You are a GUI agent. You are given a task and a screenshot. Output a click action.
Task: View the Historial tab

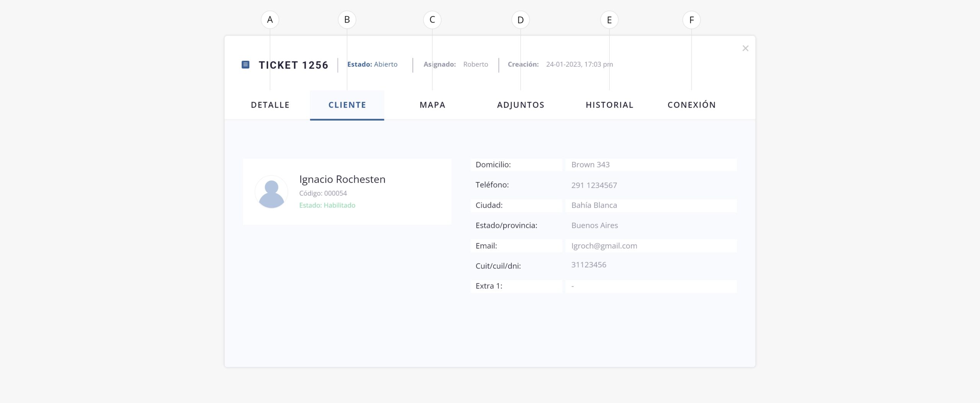pyautogui.click(x=609, y=105)
